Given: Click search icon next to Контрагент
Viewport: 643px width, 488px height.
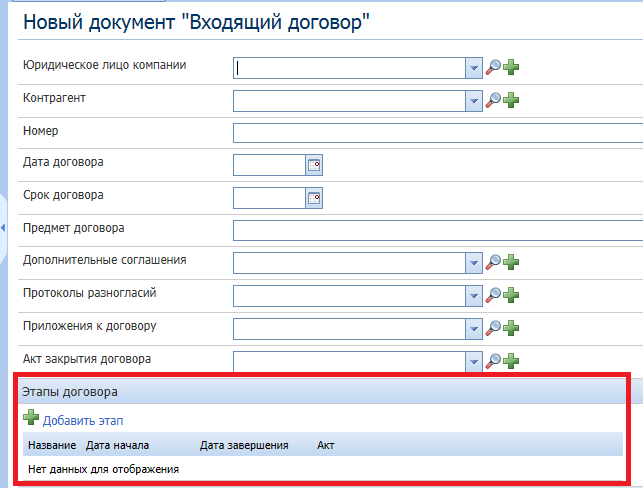Looking at the screenshot, I should [493, 100].
